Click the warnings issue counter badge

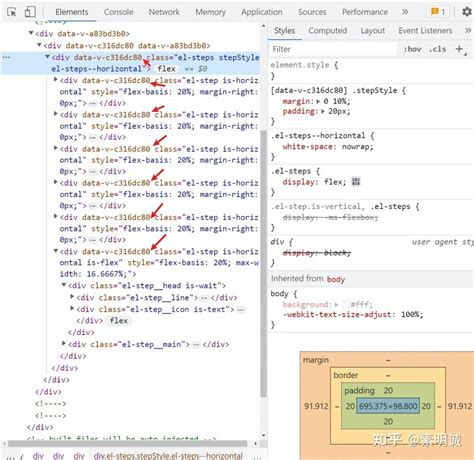pyautogui.click(x=438, y=12)
